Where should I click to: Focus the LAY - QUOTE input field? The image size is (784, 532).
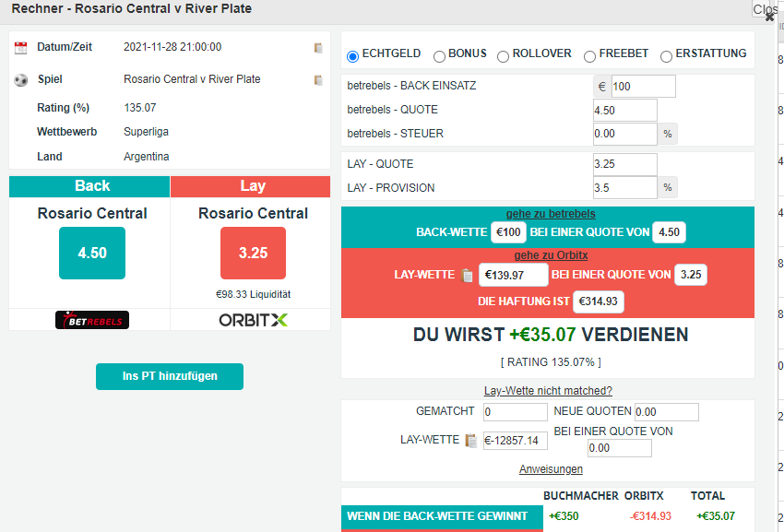pos(625,164)
